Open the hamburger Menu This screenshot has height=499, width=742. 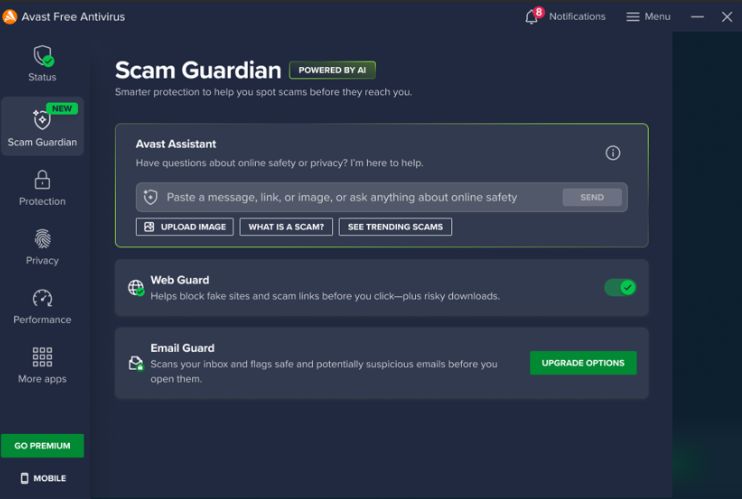(x=648, y=17)
